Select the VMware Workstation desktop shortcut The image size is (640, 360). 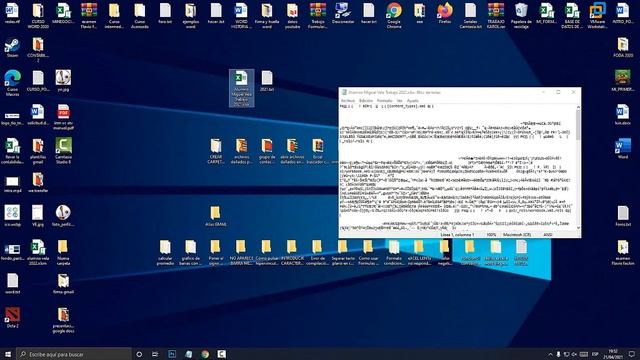tap(598, 16)
